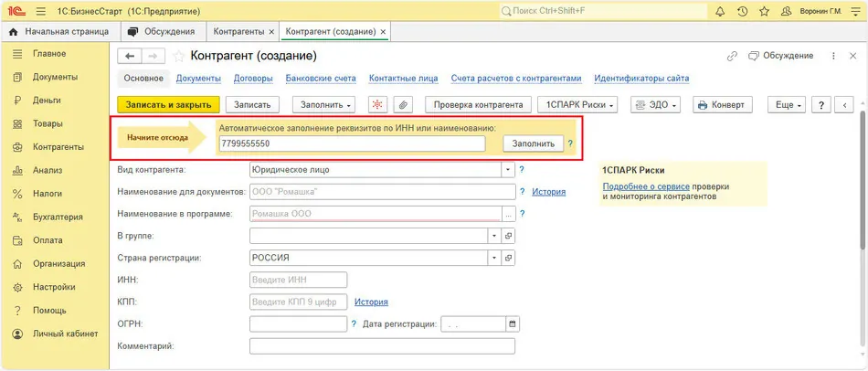Image resolution: width=868 pixels, height=371 pixels.
Task: Go back with the left arrow
Action: coord(130,56)
